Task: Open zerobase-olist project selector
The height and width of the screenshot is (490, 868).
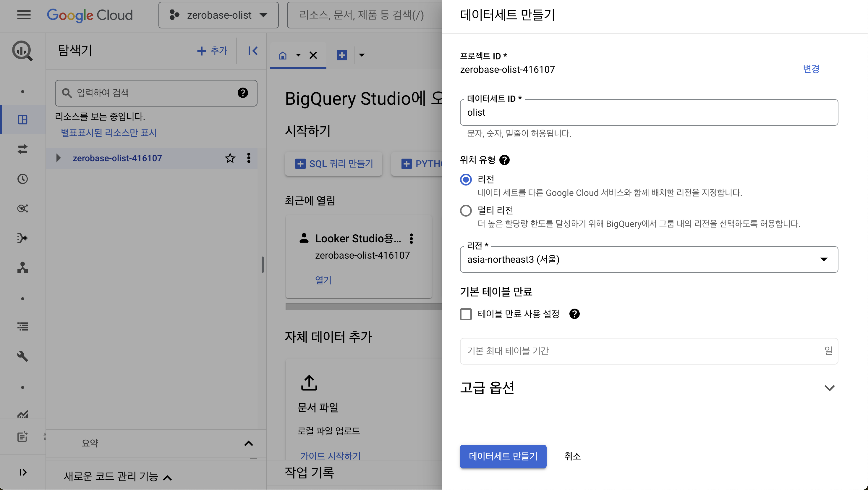Action: 218,15
